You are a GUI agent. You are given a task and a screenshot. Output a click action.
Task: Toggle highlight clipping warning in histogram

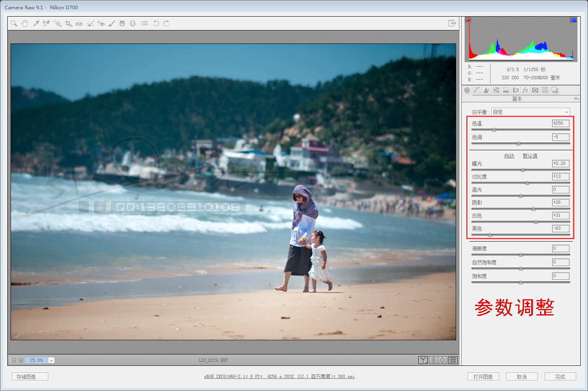click(x=574, y=20)
